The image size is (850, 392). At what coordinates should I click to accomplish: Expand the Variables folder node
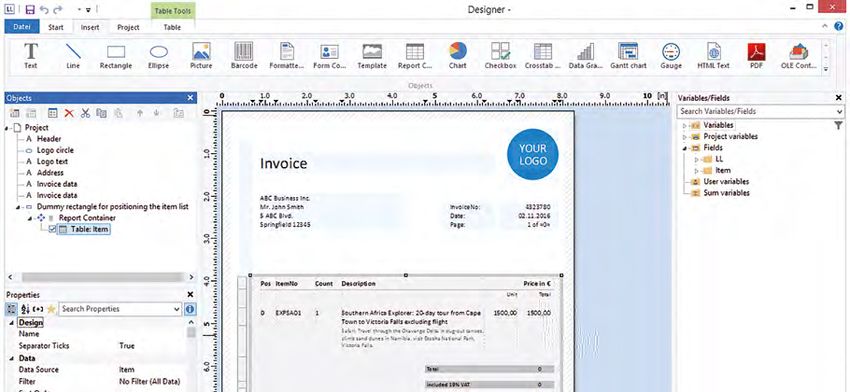point(684,125)
